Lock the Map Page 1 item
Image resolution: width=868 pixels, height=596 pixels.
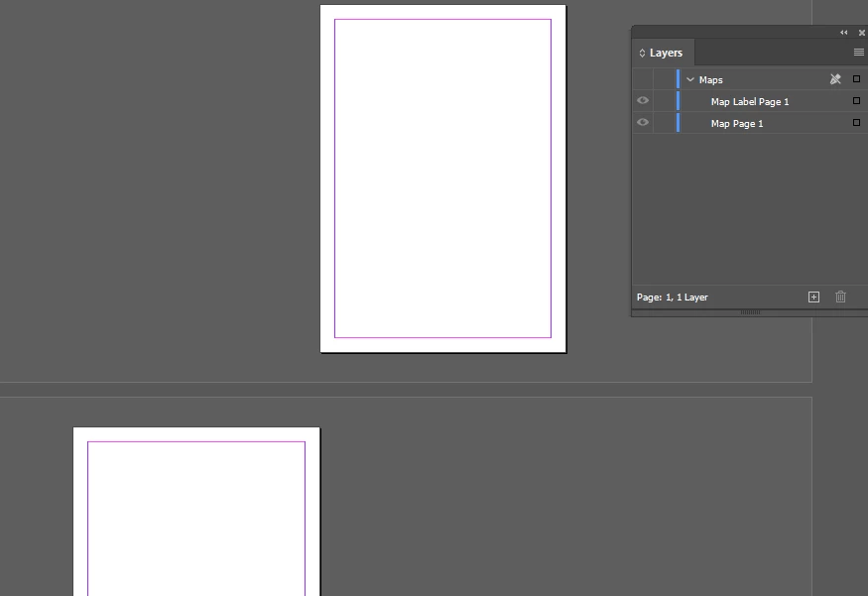pos(664,123)
